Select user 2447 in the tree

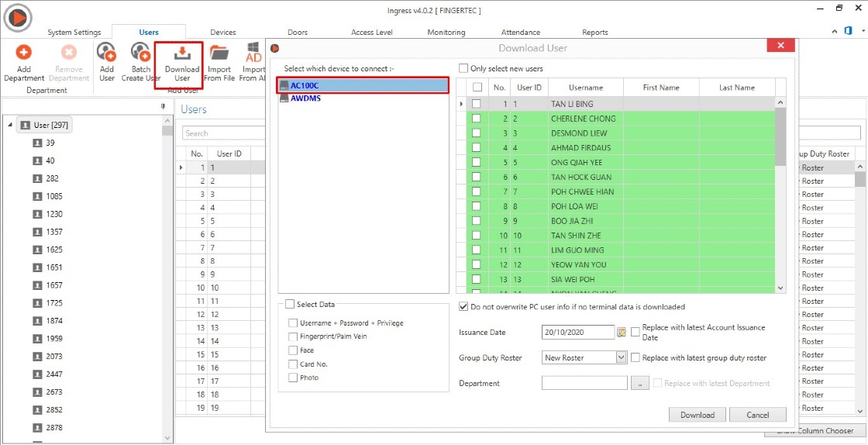(x=54, y=374)
